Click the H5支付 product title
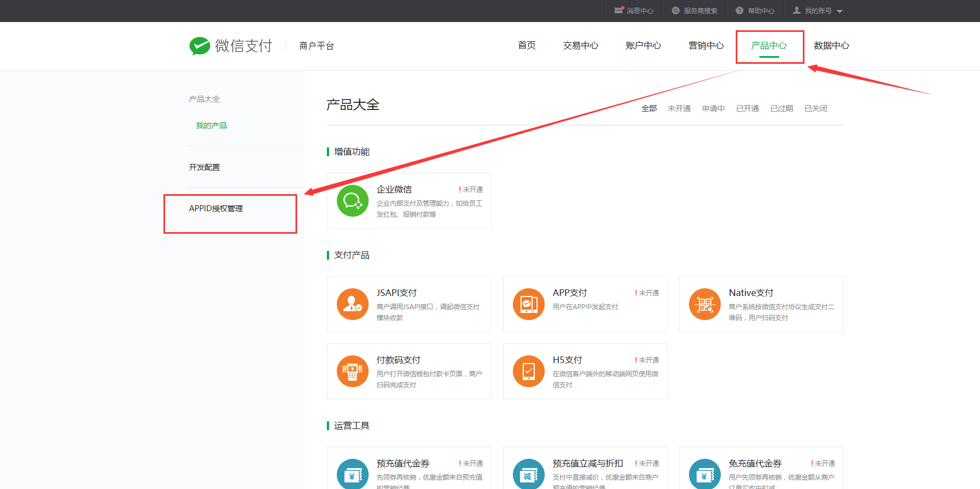 pos(567,360)
